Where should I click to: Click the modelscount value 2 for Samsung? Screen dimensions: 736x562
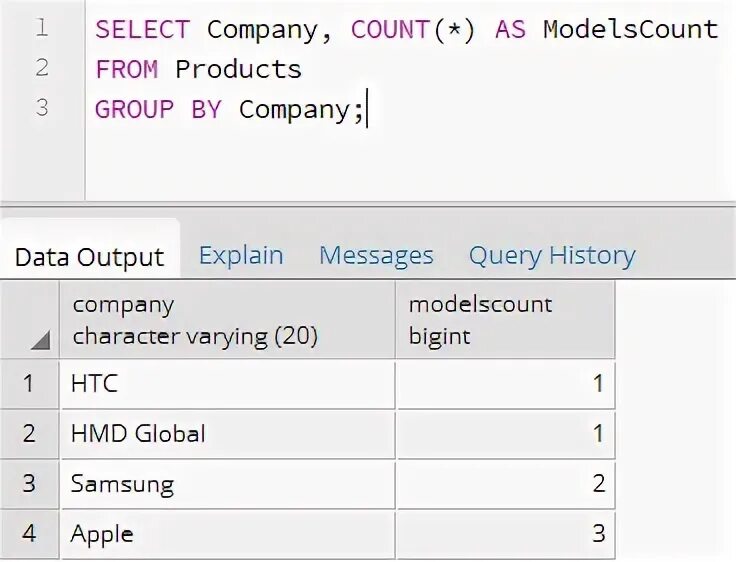(x=505, y=485)
